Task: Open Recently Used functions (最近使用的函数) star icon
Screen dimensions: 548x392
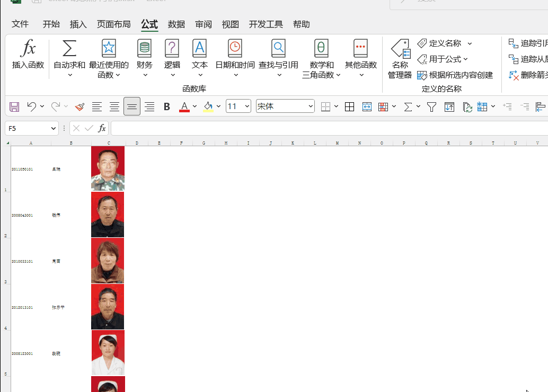Action: coord(109,48)
